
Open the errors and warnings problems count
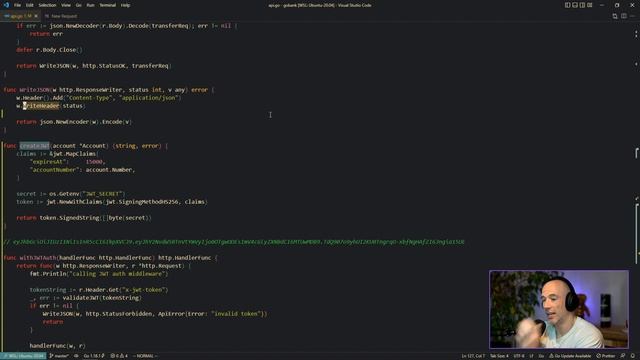(x=119, y=356)
